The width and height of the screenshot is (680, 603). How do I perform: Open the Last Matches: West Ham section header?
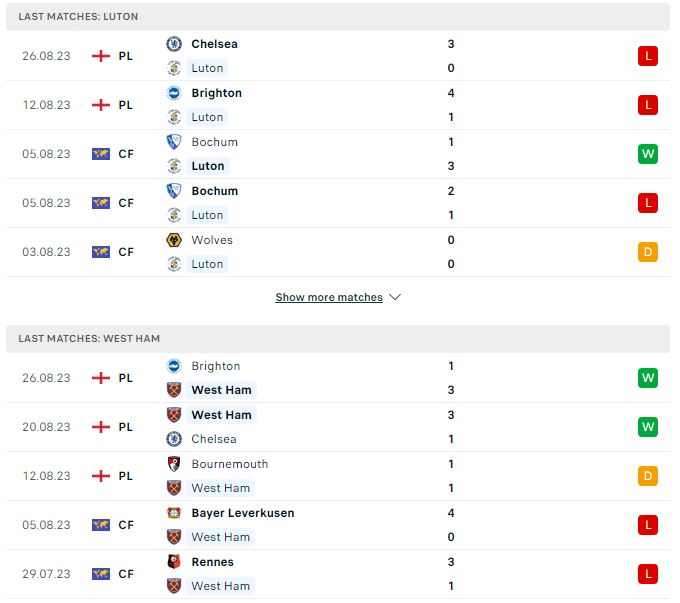pyautogui.click(x=338, y=338)
